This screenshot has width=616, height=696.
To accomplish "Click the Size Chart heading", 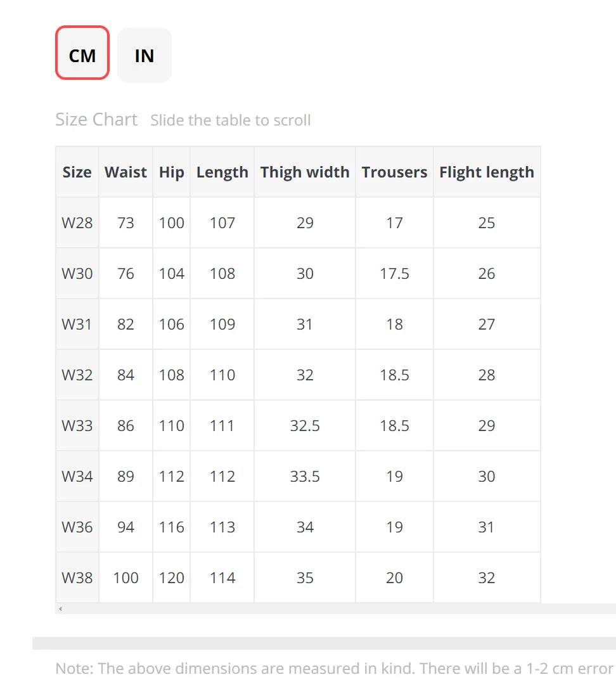I will tap(96, 120).
